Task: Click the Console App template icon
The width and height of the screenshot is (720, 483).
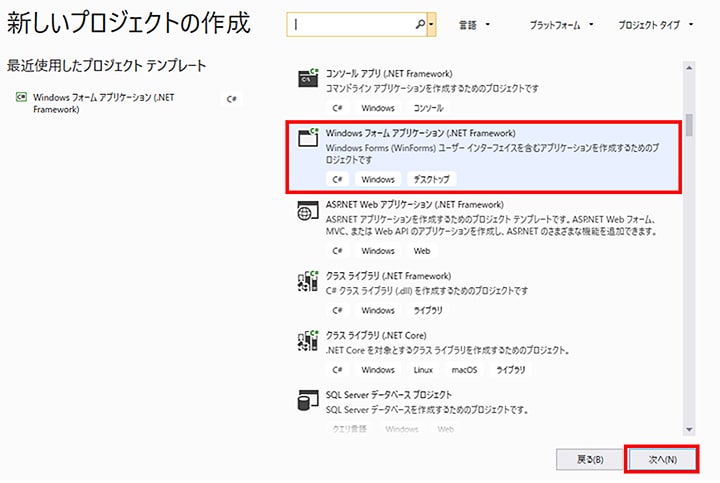Action: coord(308,78)
